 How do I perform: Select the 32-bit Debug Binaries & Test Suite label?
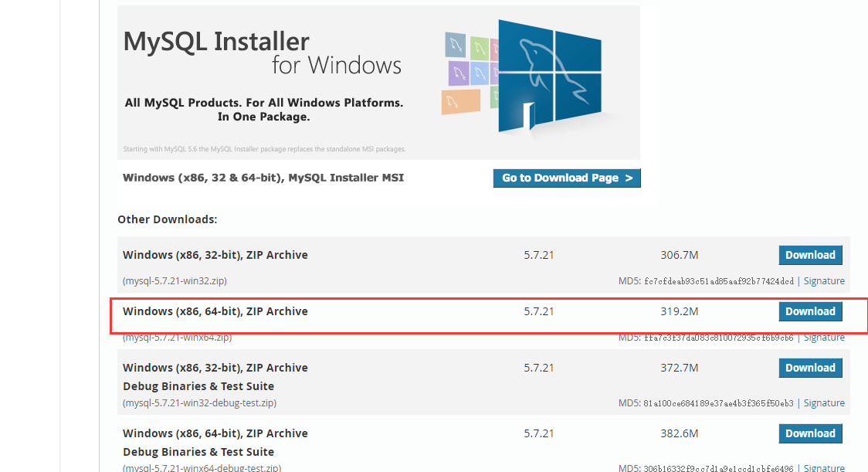click(198, 386)
